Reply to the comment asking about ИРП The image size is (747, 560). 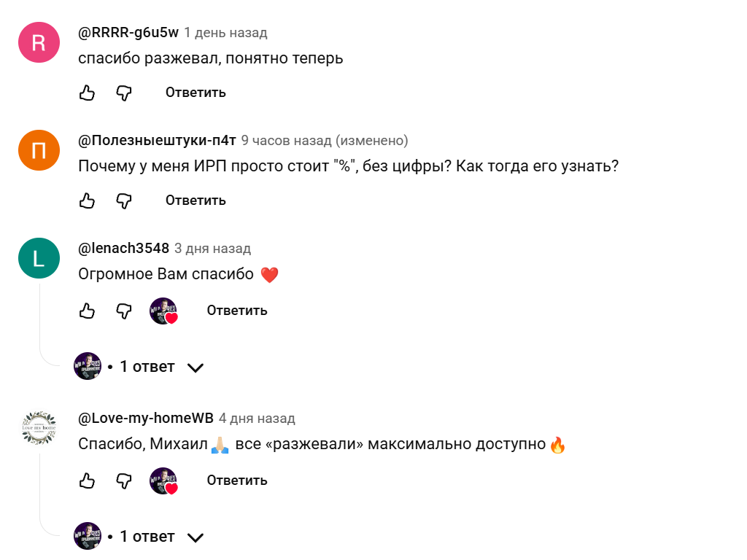[196, 201]
